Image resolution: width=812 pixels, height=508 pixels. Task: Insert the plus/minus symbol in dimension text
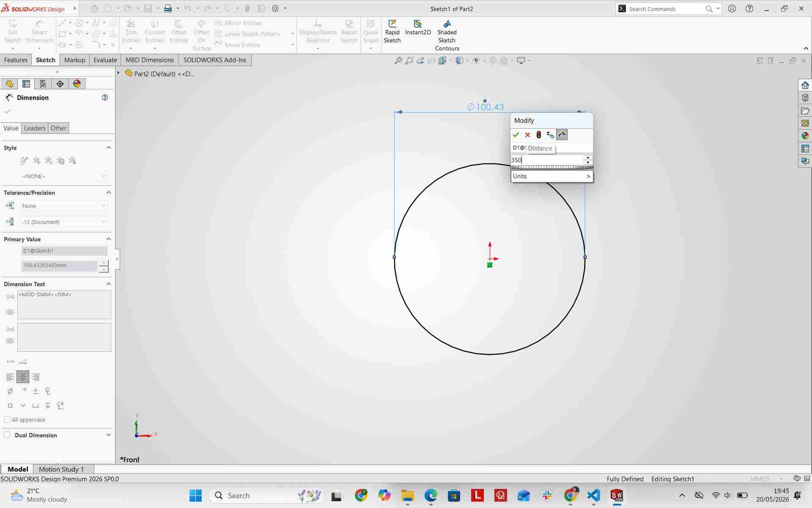click(36, 391)
